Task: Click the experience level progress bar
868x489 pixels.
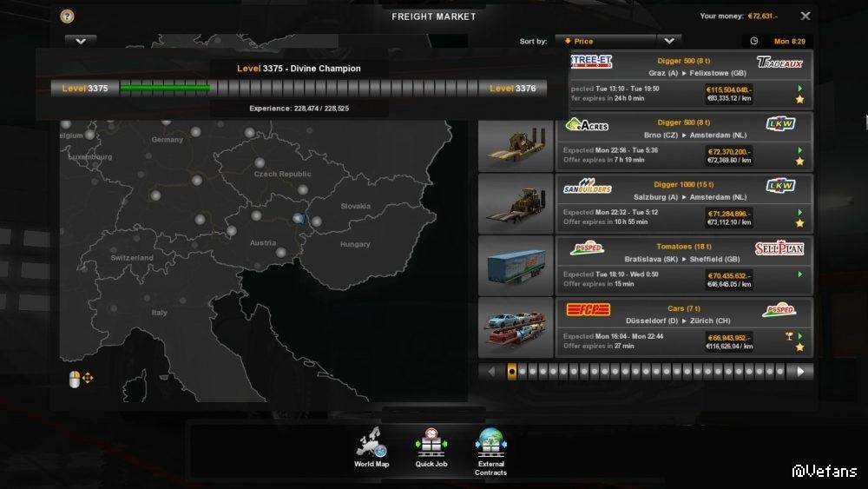Action: tap(299, 88)
